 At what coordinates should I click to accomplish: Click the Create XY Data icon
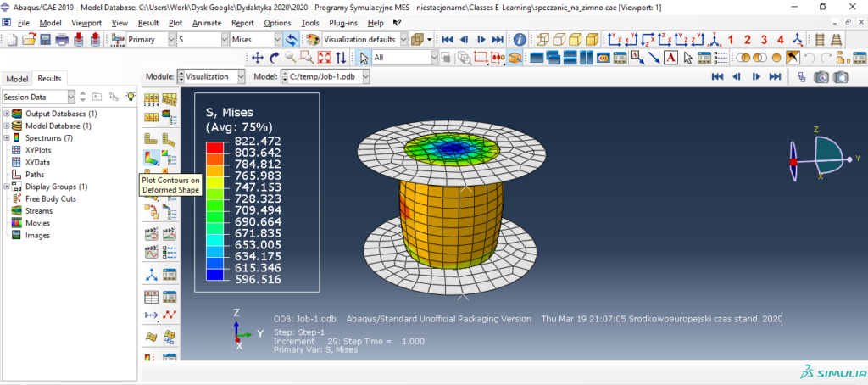click(152, 297)
